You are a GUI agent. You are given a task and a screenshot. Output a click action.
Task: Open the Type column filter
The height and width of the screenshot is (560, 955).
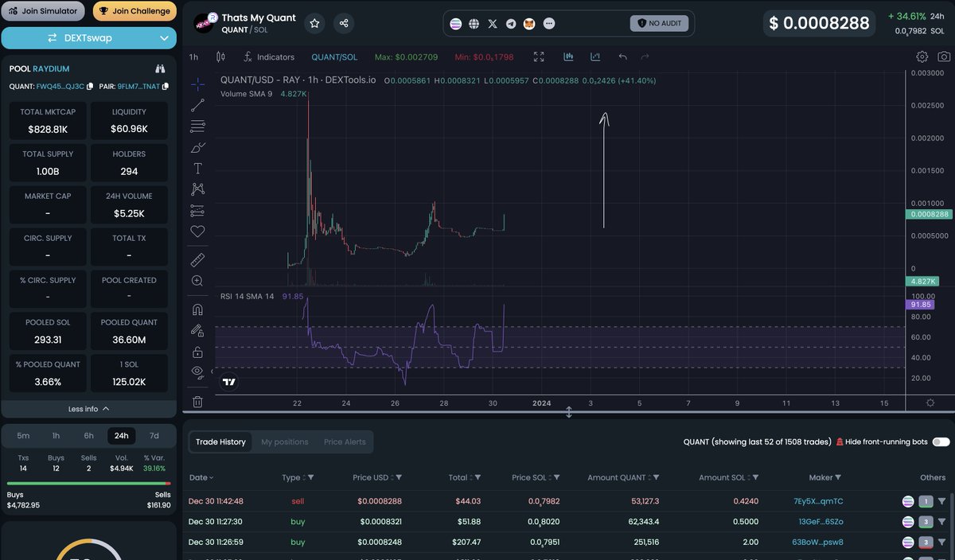click(x=310, y=477)
